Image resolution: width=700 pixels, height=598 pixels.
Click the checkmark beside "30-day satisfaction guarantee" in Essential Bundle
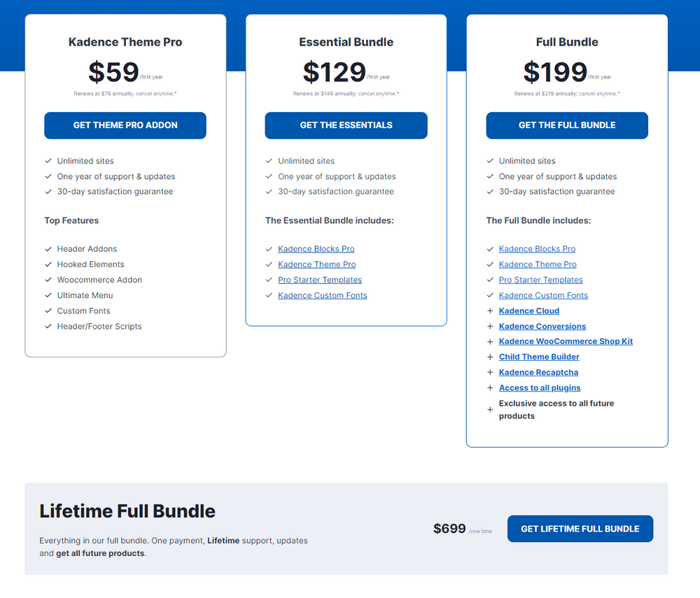pos(269,192)
